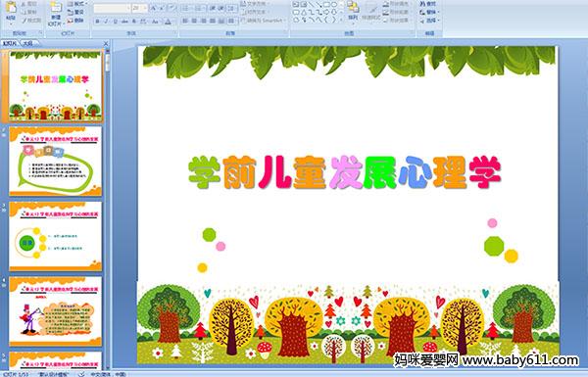Click the Find binoculars icon

tap(422, 4)
